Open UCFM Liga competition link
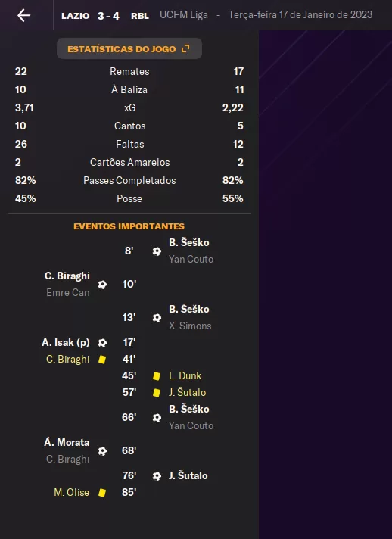This screenshot has height=539, width=392. [184, 15]
